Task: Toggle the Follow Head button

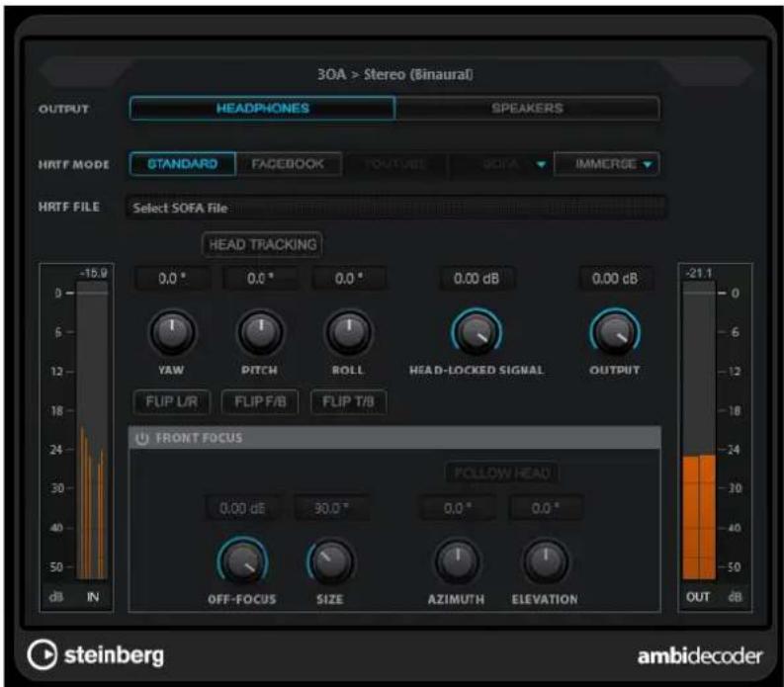Action: pos(502,473)
